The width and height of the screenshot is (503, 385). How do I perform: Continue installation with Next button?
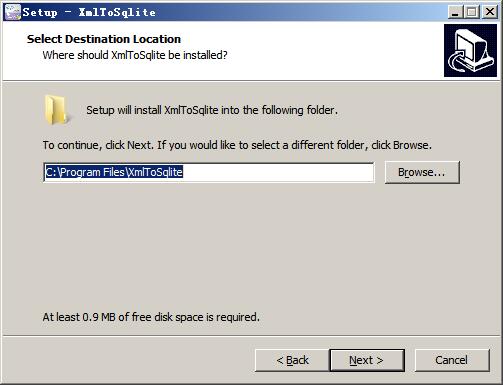click(367, 360)
